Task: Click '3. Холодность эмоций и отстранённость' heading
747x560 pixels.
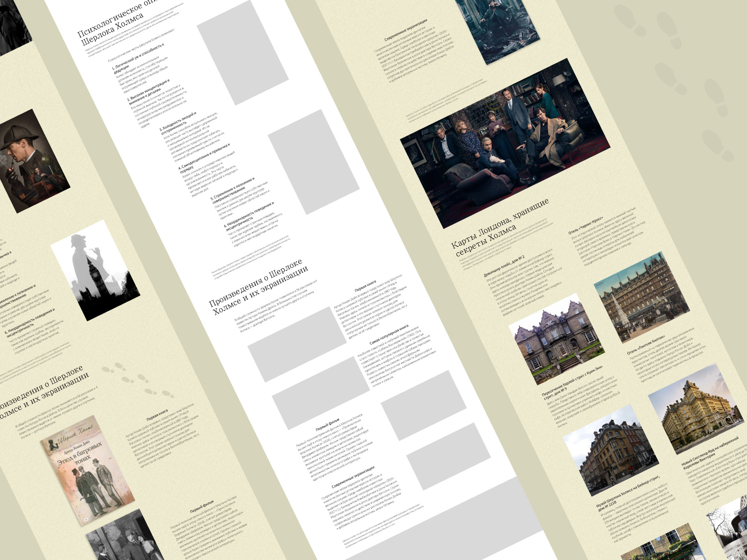Action: tap(178, 124)
